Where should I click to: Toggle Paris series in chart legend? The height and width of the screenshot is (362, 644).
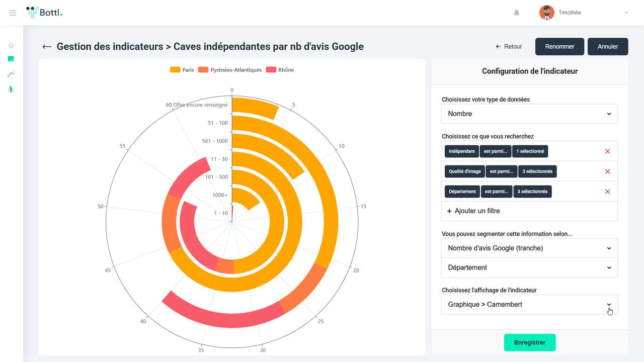point(182,70)
